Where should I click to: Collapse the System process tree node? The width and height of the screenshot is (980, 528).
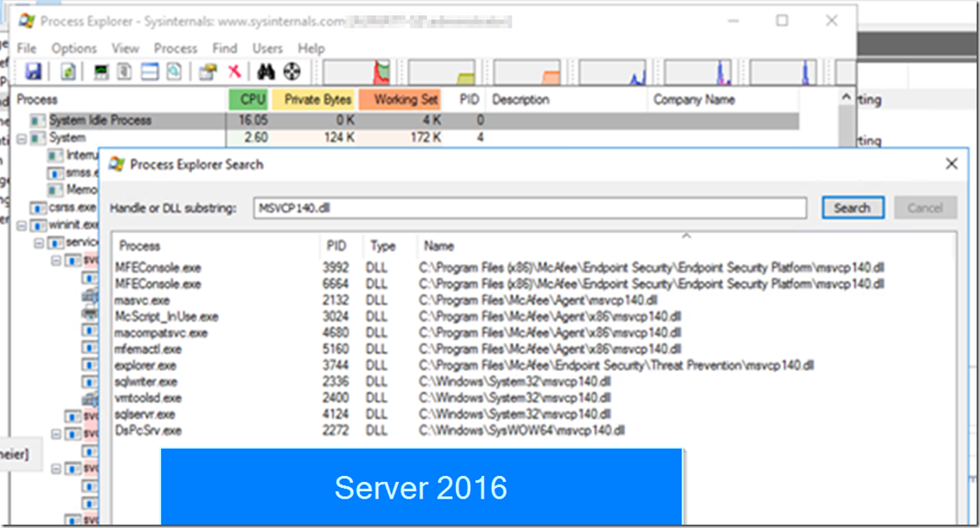pos(22,138)
